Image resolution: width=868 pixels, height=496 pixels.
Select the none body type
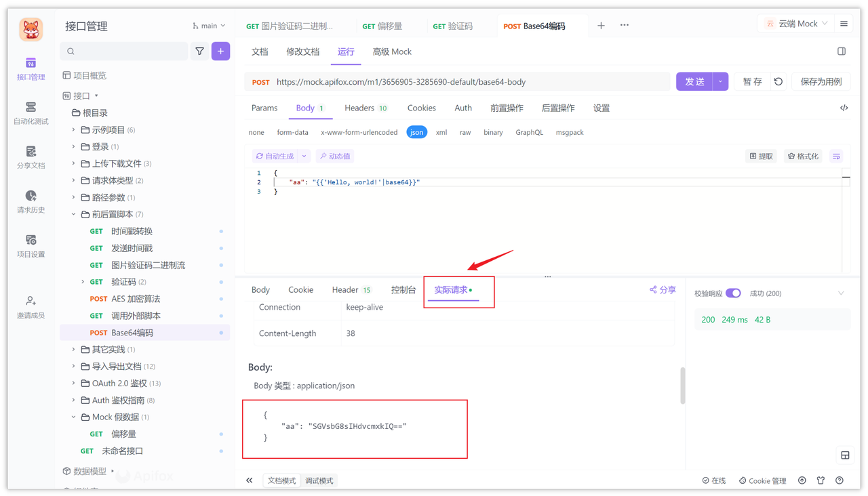click(256, 133)
